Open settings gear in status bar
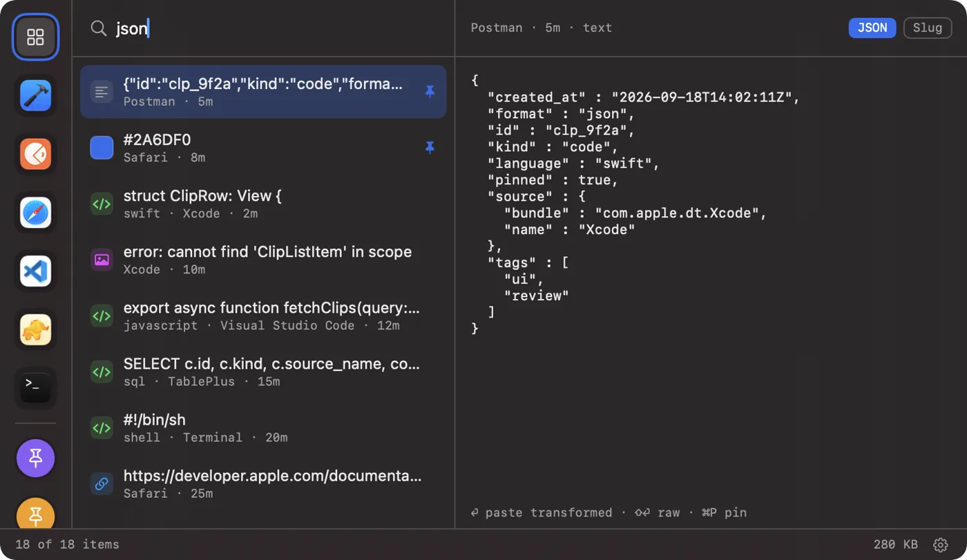The width and height of the screenshot is (967, 560). (940, 545)
